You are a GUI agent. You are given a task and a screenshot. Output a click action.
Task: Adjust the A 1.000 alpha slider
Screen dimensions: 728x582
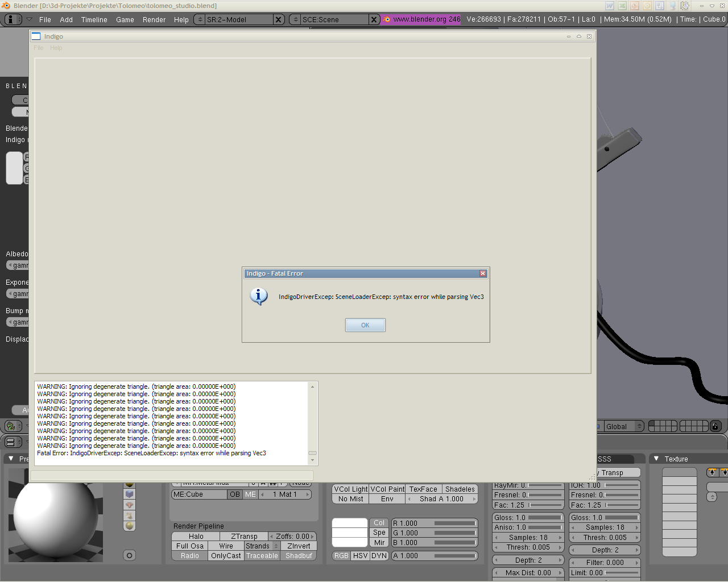coord(435,555)
